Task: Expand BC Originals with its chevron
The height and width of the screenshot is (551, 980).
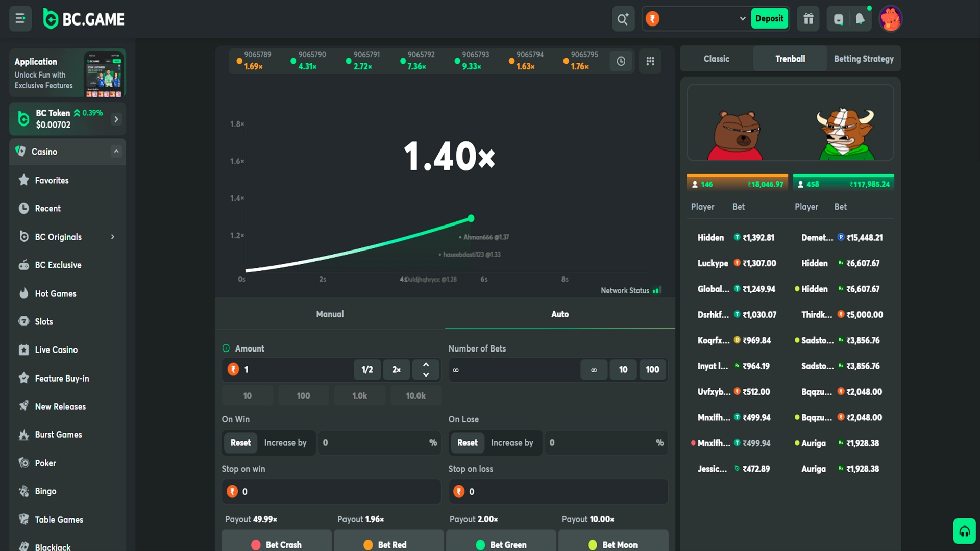Action: point(112,236)
